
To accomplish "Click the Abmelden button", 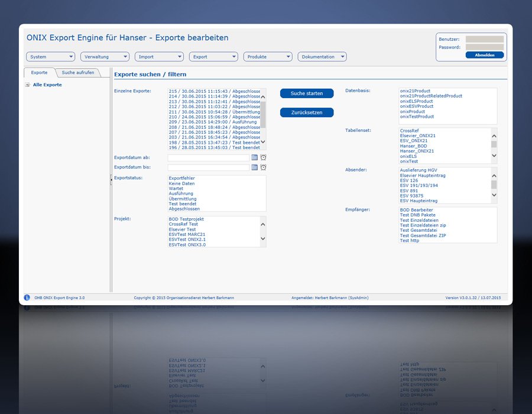I will click(485, 55).
